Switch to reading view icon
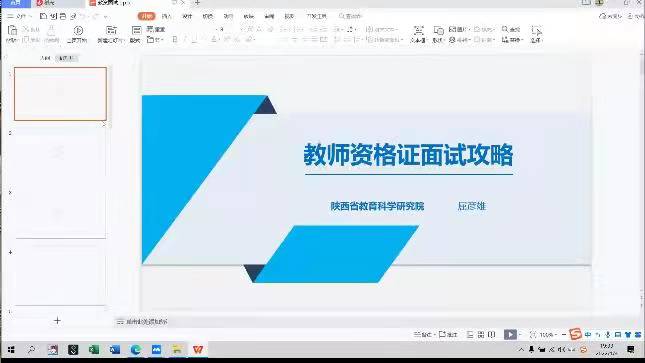The height and width of the screenshot is (363, 645). tap(492, 335)
